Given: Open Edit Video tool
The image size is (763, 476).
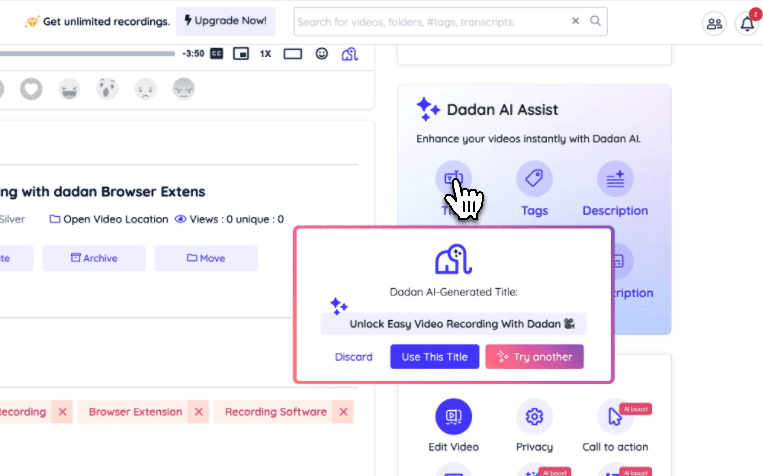Looking at the screenshot, I should tap(454, 417).
